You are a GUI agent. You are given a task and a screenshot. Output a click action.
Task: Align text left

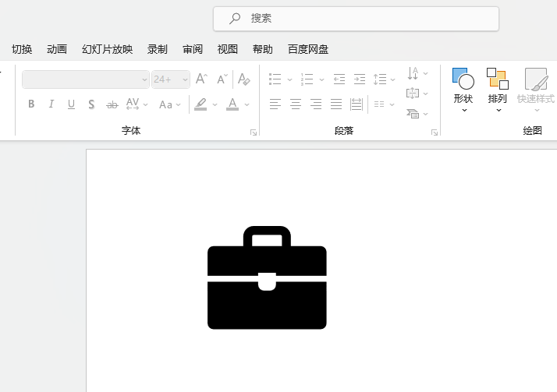pos(275,104)
